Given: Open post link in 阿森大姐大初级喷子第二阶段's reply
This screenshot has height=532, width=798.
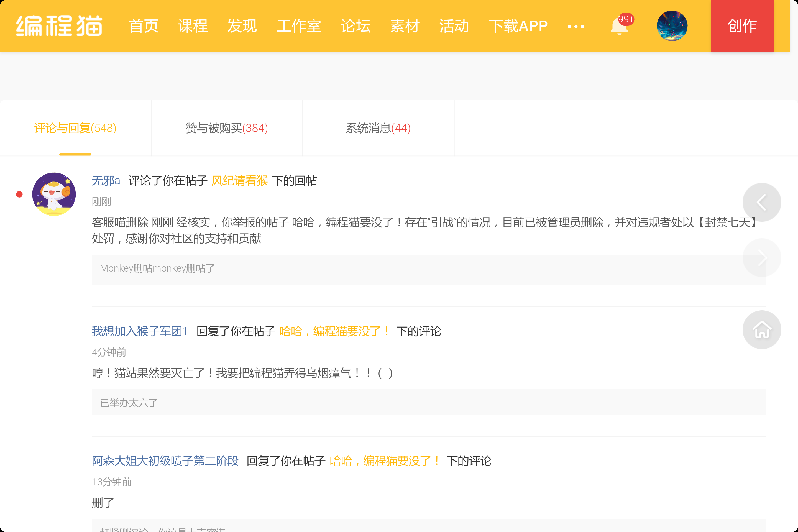Looking at the screenshot, I should (x=385, y=461).
